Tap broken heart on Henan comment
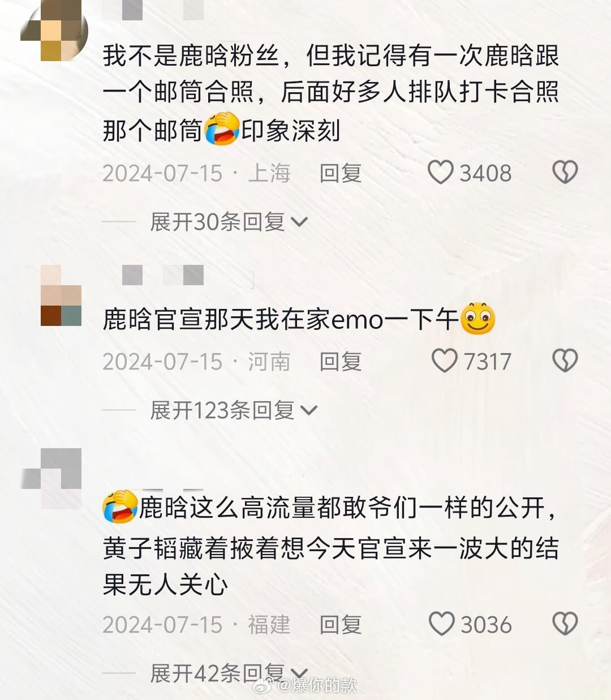Image resolution: width=611 pixels, height=700 pixels. click(565, 360)
